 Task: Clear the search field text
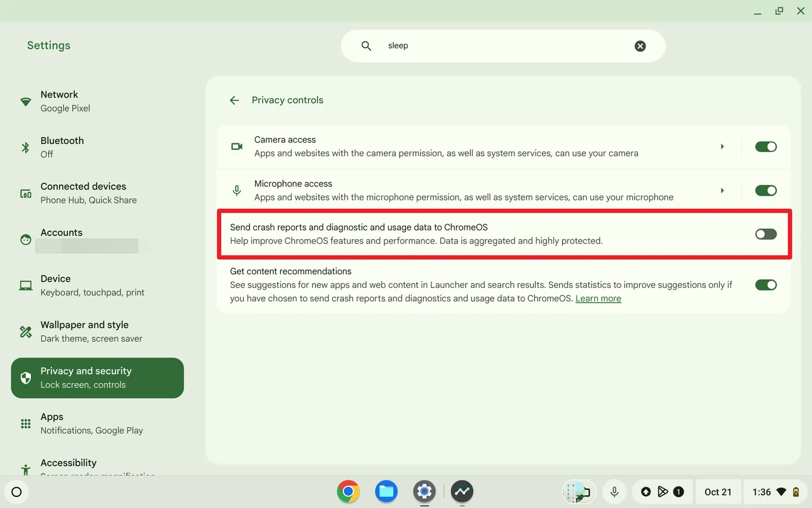coord(640,46)
